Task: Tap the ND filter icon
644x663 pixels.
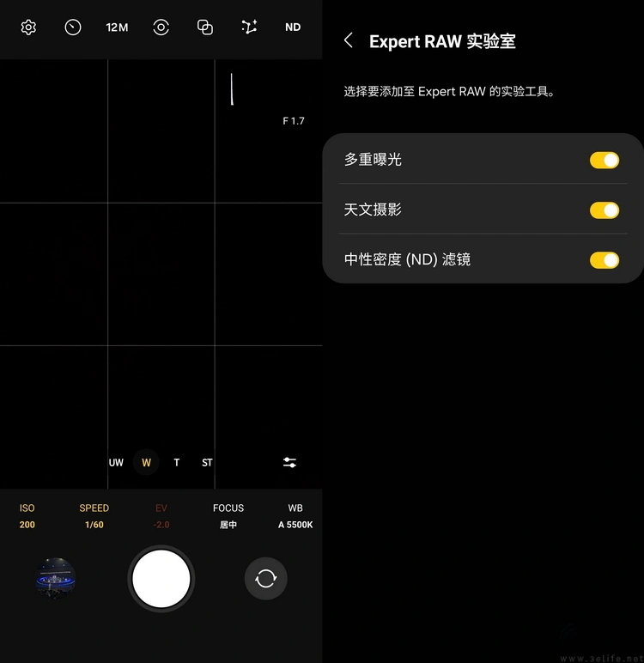Action: tap(293, 27)
